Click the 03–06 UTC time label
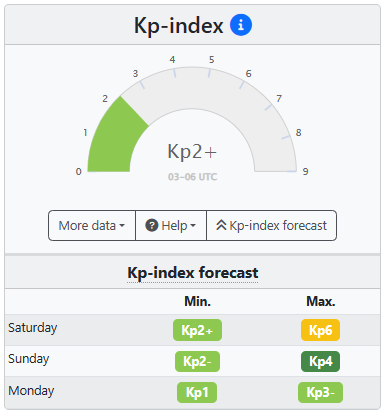The image size is (384, 416). [192, 177]
